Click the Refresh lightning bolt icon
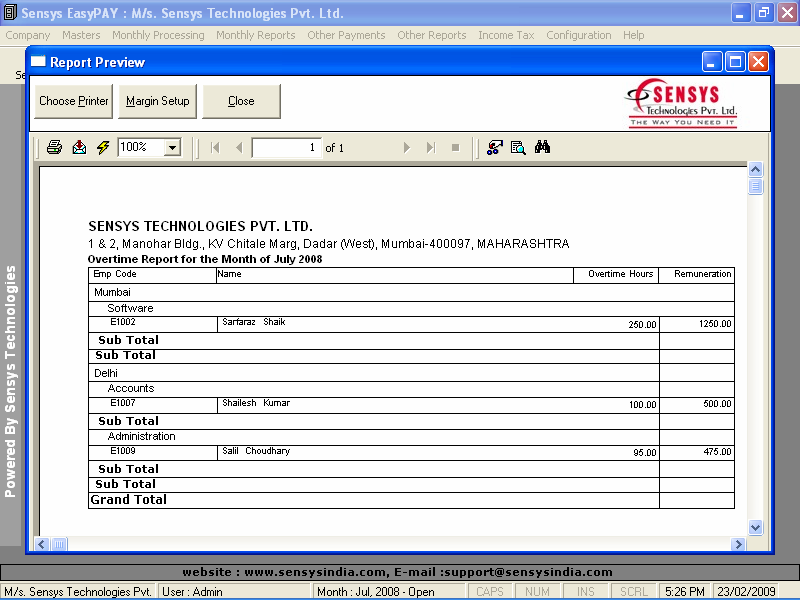800x600 pixels. (x=103, y=147)
